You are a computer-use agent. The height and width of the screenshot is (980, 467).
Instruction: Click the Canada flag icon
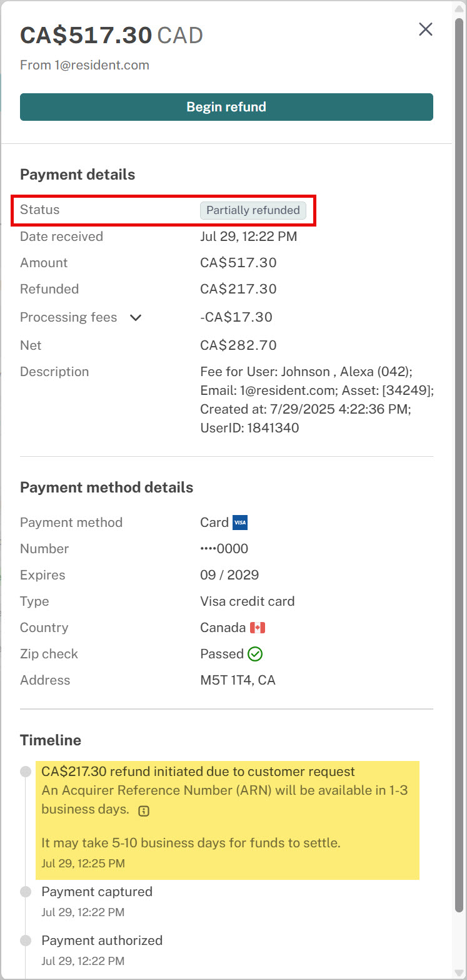click(x=258, y=628)
